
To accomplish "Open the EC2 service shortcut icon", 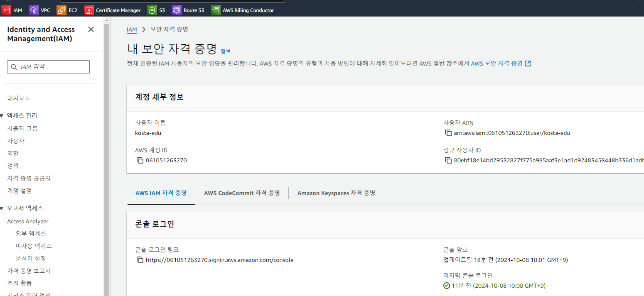I will [x=61, y=10].
